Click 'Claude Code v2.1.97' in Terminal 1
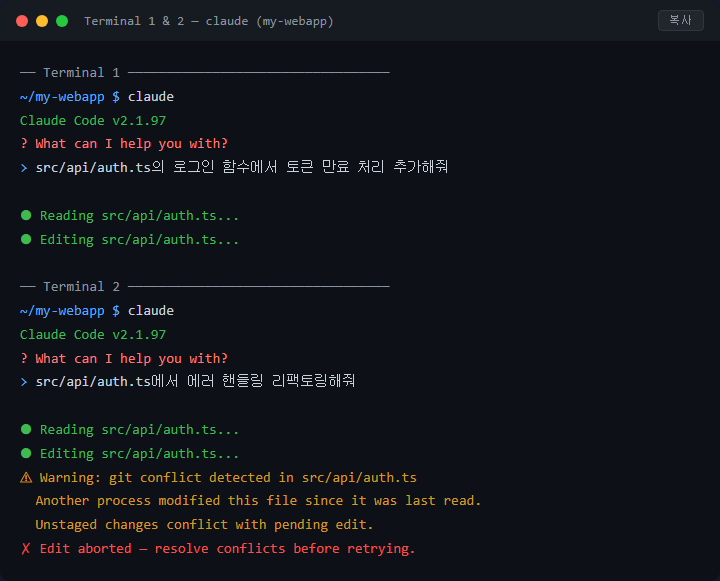720x581 pixels. (x=93, y=120)
